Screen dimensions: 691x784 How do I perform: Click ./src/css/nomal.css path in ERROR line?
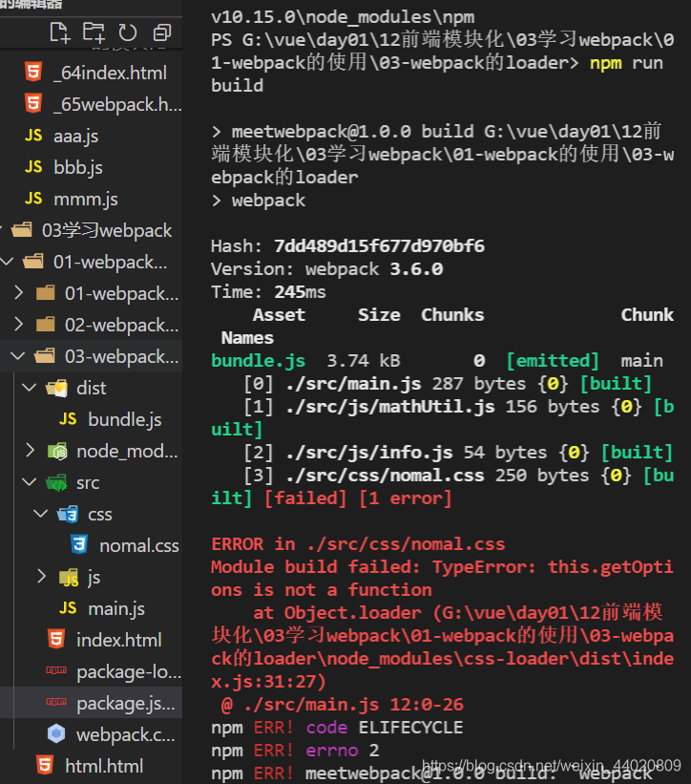tap(407, 544)
